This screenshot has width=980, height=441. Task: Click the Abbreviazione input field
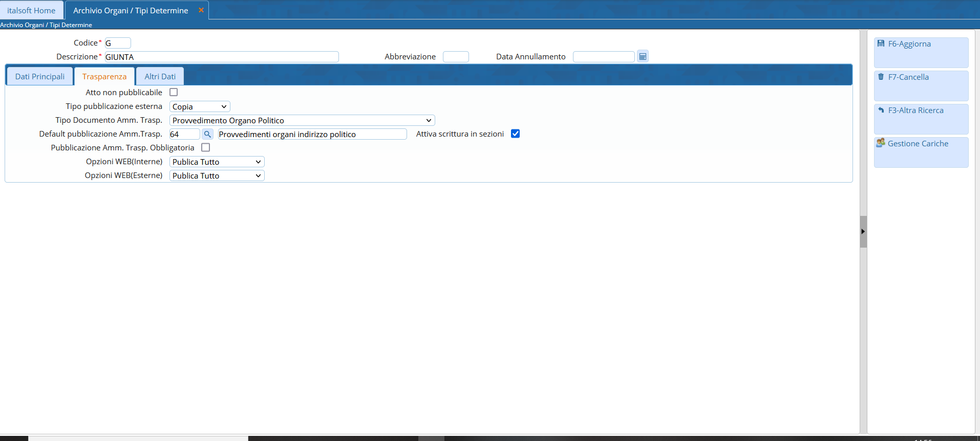pos(455,57)
